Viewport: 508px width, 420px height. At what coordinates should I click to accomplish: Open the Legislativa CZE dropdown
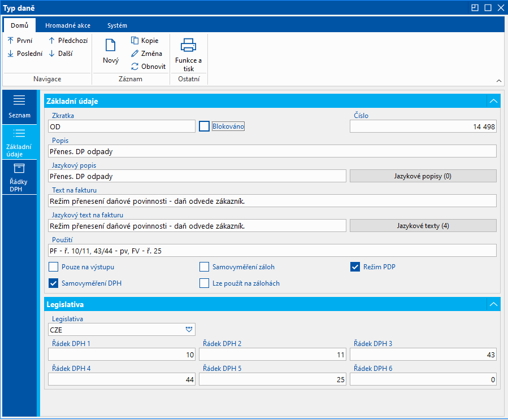[x=189, y=330]
